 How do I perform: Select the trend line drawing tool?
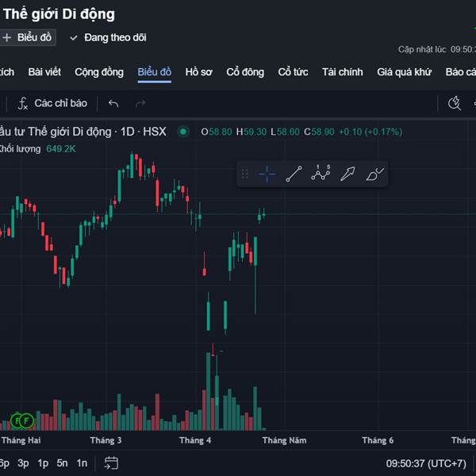[294, 175]
